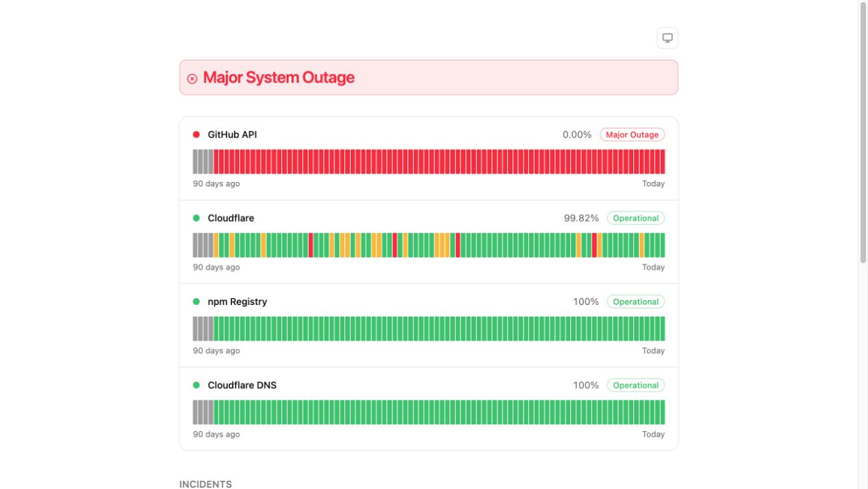
Task: Click the Operational badge in the Cloudflare row
Action: click(635, 218)
